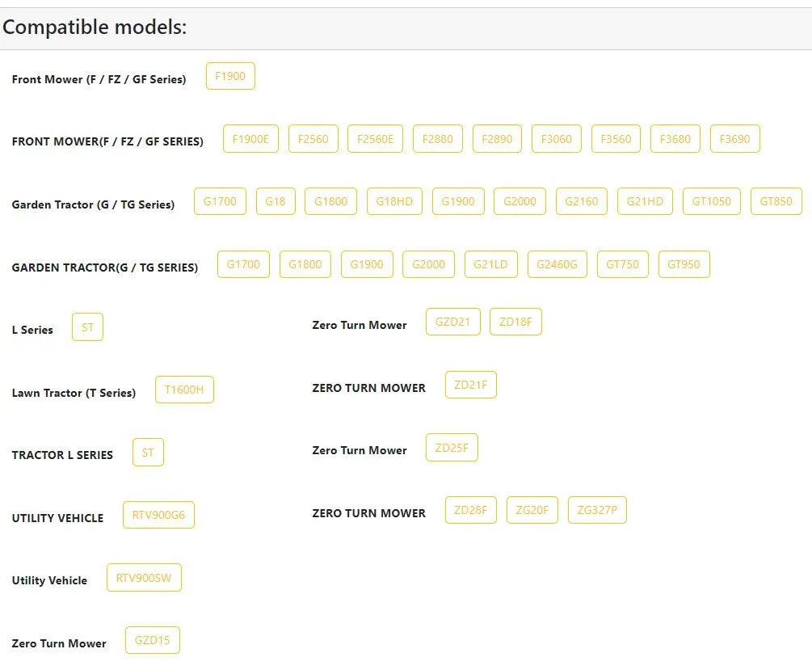Click "Garden Tractor (G / TG Series)" label
812x670 pixels.
(x=93, y=204)
